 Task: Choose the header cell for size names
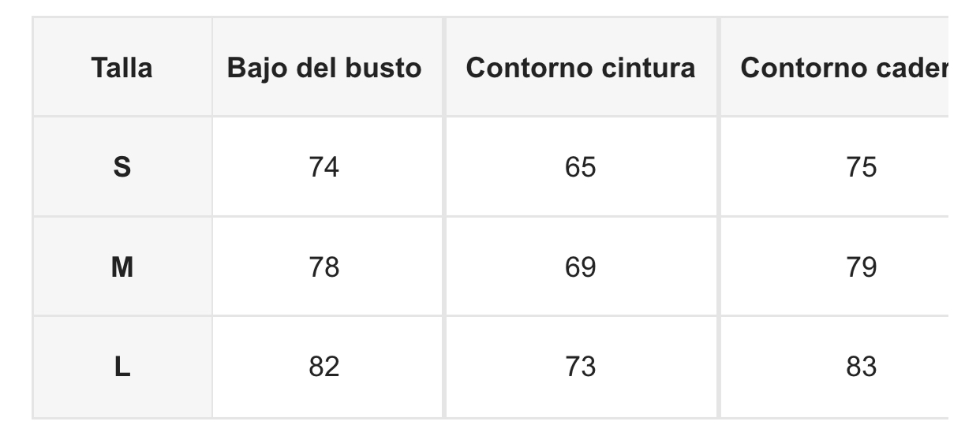[x=122, y=68]
